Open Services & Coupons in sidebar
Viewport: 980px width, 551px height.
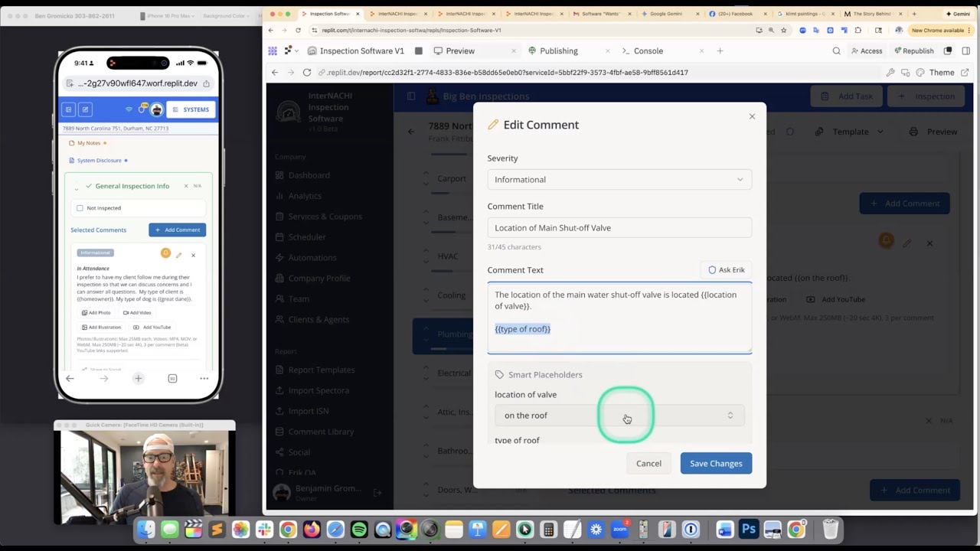click(325, 217)
